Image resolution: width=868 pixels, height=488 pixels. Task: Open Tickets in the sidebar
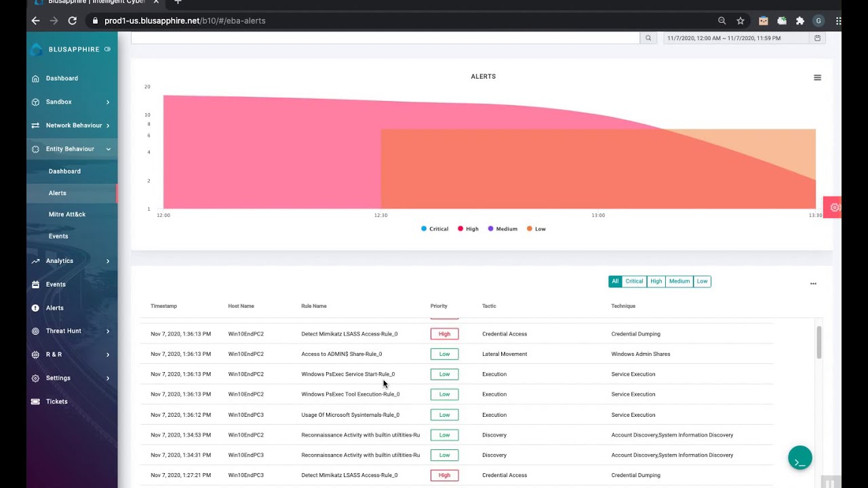click(57, 402)
